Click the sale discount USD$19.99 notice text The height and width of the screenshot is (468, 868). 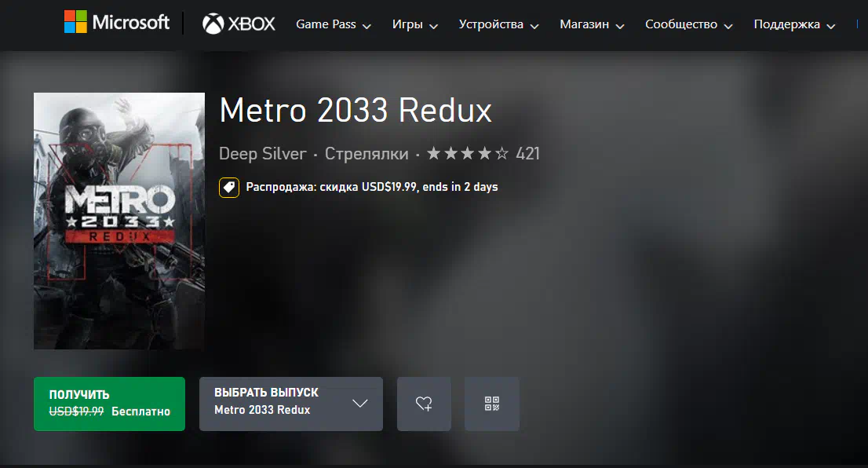[x=372, y=187]
